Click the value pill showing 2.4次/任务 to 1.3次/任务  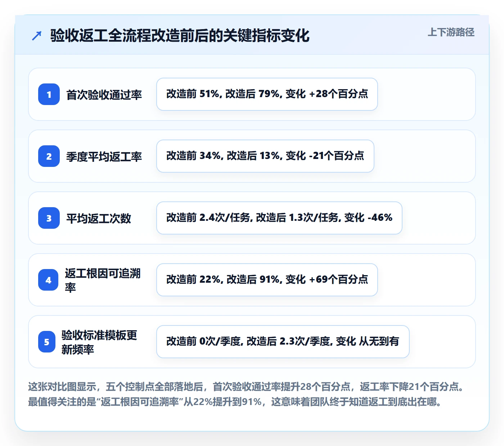click(x=279, y=218)
